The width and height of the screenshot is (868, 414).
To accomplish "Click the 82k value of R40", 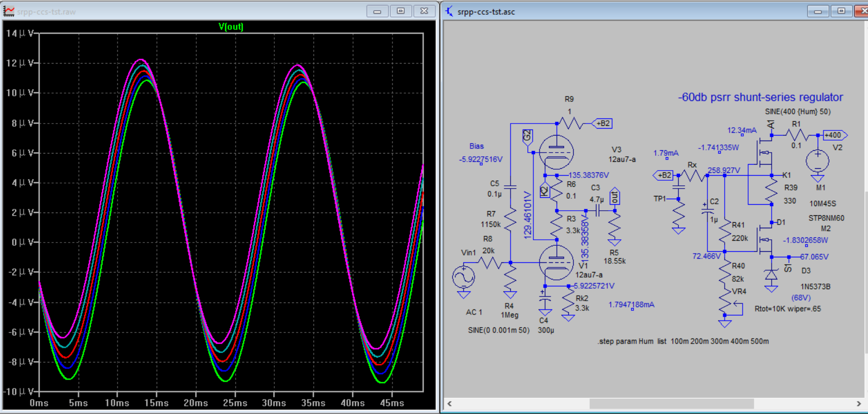I will click(x=738, y=279).
